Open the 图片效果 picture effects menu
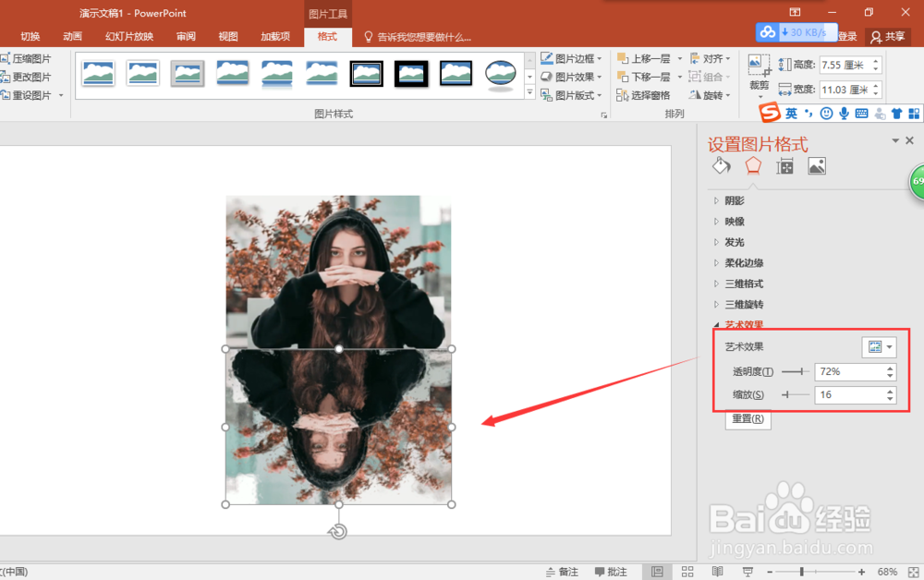The image size is (924, 580). (x=571, y=77)
